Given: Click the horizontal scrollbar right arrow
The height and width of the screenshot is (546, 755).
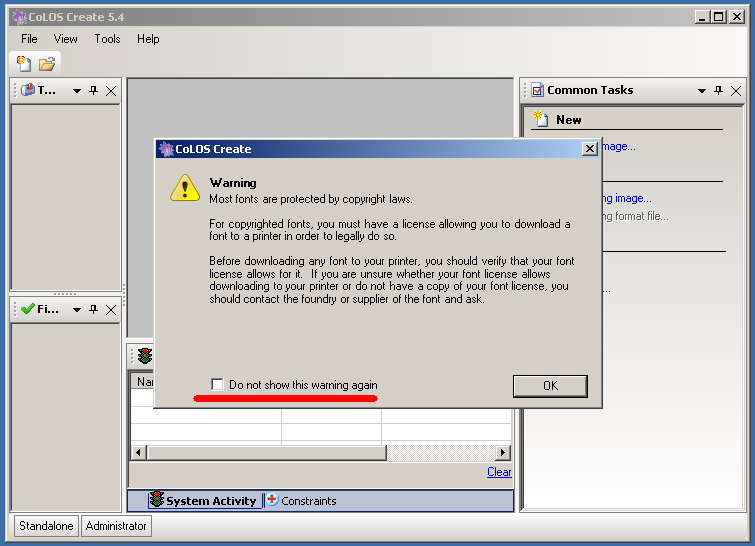Looking at the screenshot, I should pyautogui.click(x=503, y=453).
